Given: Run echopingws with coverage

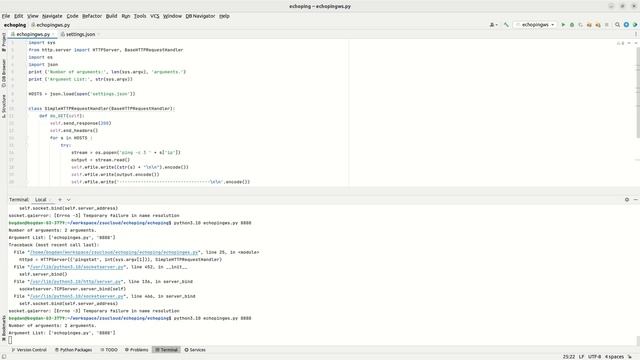Looking at the screenshot, I should (580, 25).
